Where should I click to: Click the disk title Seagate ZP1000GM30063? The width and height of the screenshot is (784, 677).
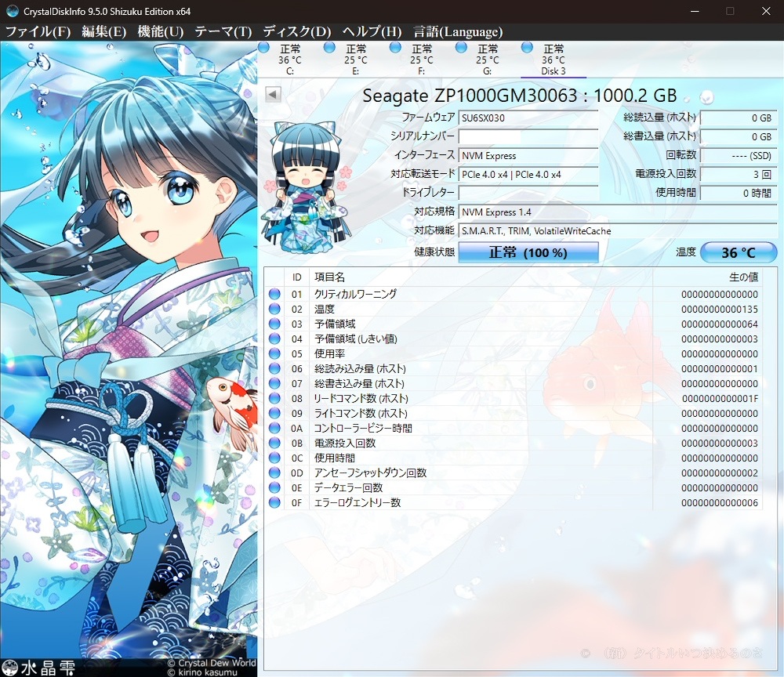[x=520, y=95]
